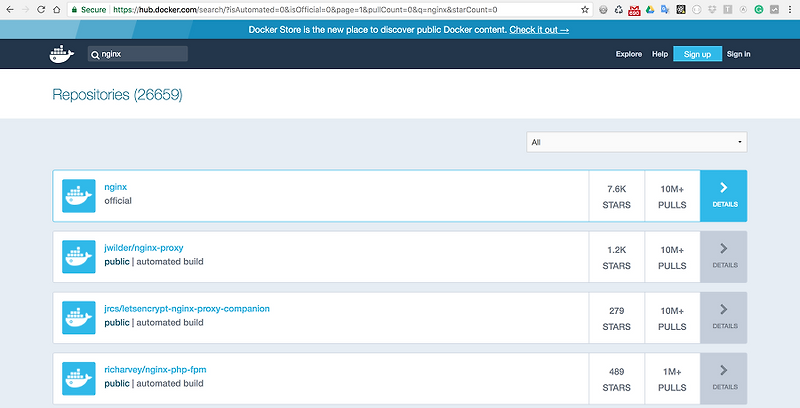Open the Google Translate extension icon

(x=665, y=10)
